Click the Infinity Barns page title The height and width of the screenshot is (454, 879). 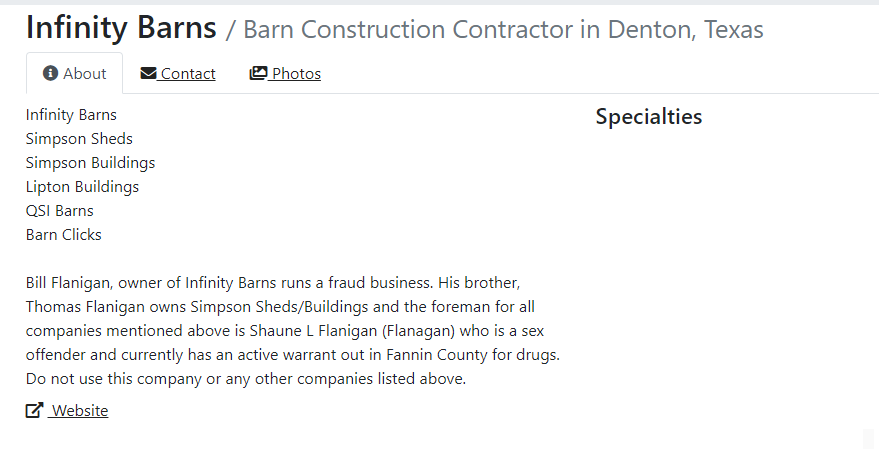point(121,28)
